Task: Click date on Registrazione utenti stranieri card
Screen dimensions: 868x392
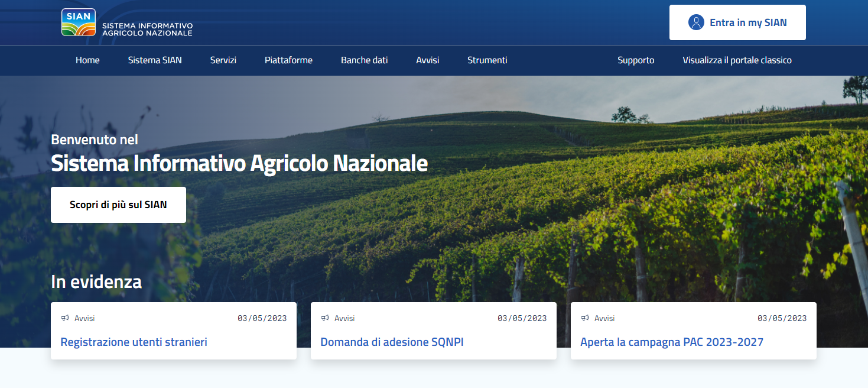Action: [x=262, y=318]
